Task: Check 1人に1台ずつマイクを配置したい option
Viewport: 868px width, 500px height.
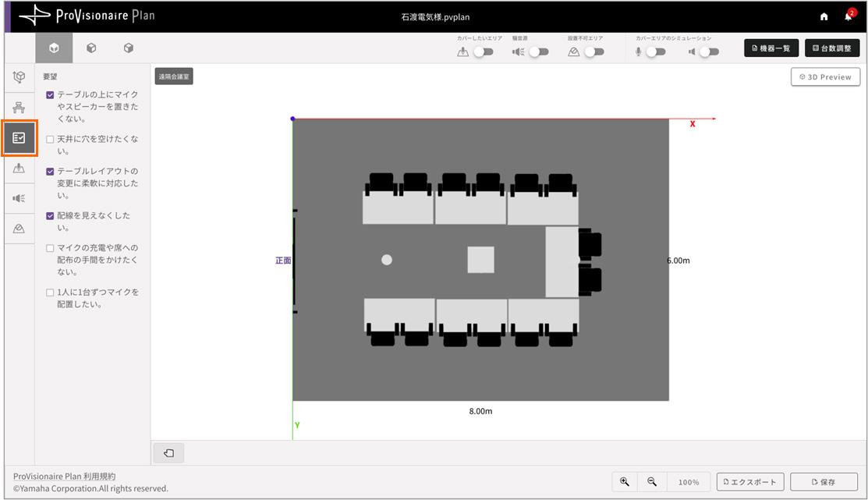Action: click(50, 293)
